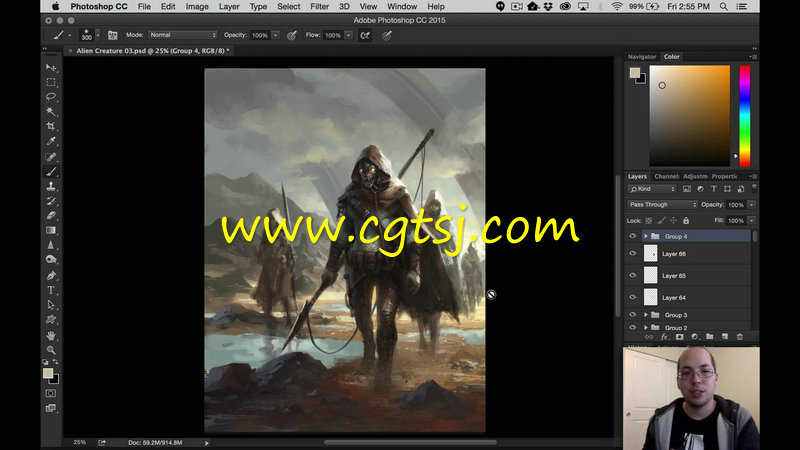Viewport: 800px width, 450px height.
Task: Select the Hand tool
Action: click(51, 336)
